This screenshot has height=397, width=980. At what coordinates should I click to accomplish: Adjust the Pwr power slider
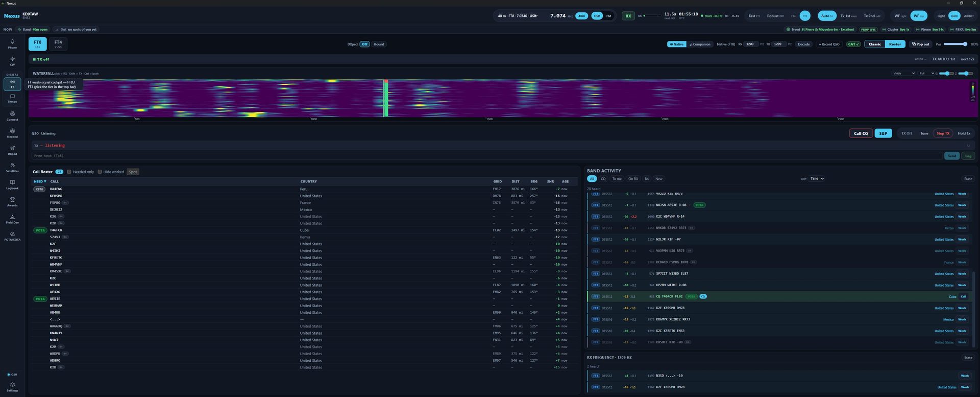[955, 44]
